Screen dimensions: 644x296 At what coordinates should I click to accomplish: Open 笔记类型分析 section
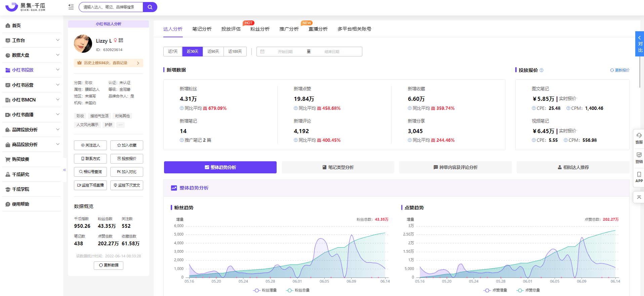pyautogui.click(x=338, y=167)
